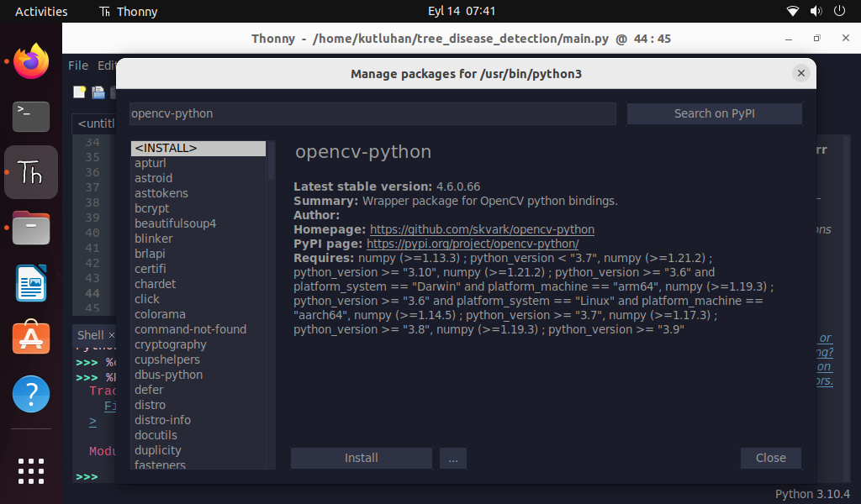Show applications grid in the dock
Screen dimensions: 861x504
pos(31,472)
